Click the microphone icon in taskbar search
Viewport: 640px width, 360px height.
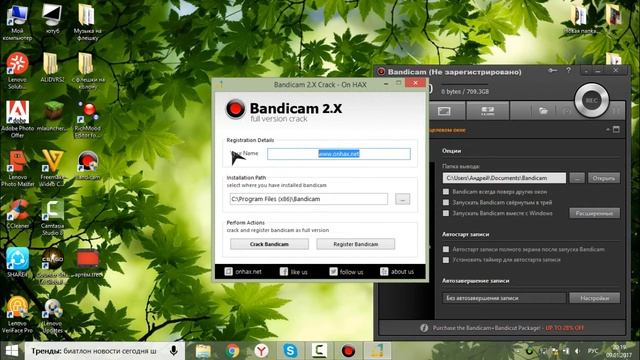[x=174, y=351]
